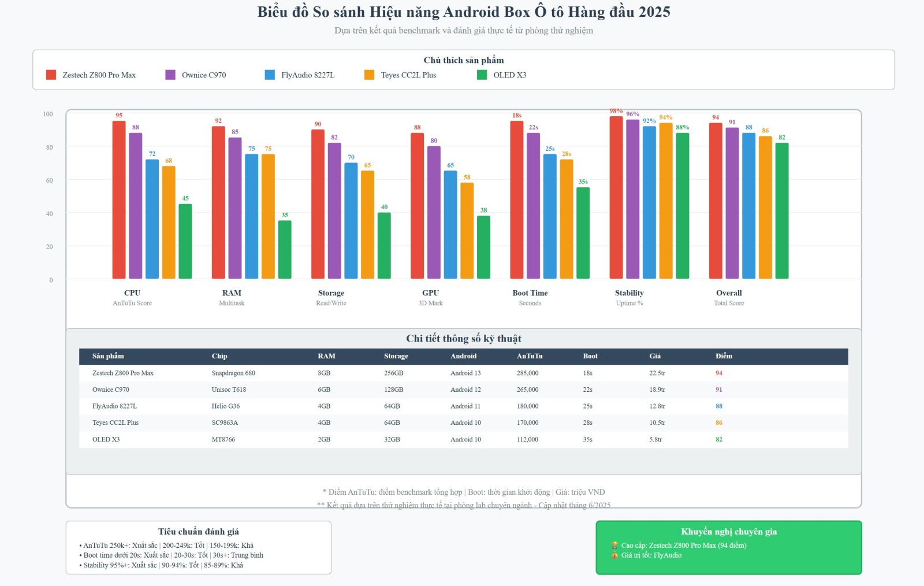Click the Tiêu chuẩn đánh giá heading

(199, 532)
